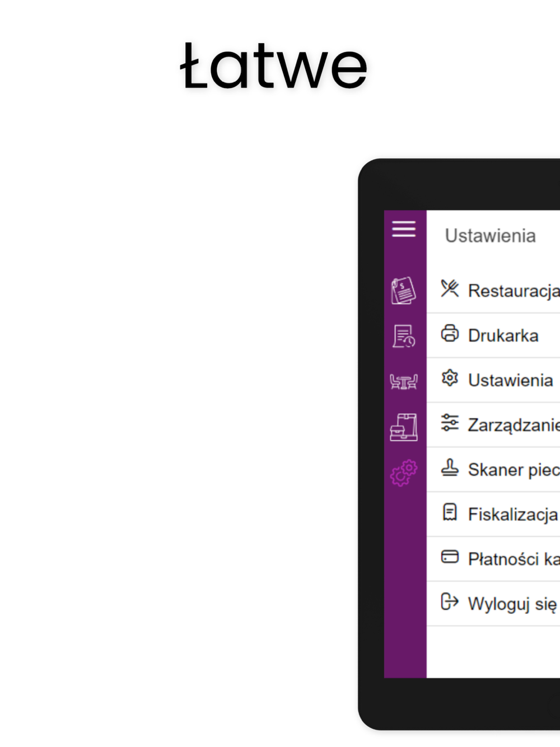Image resolution: width=560 pixels, height=747 pixels.
Task: Open the Restauracja settings entry
Action: [x=493, y=291]
